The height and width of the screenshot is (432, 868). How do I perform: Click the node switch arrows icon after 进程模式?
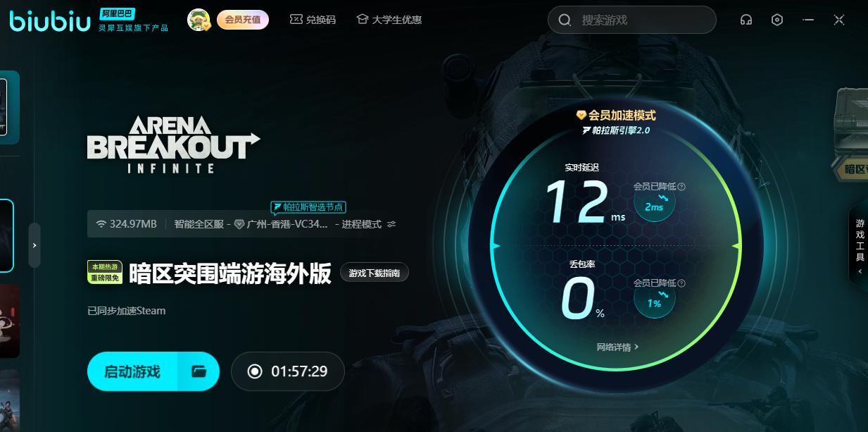(x=391, y=224)
